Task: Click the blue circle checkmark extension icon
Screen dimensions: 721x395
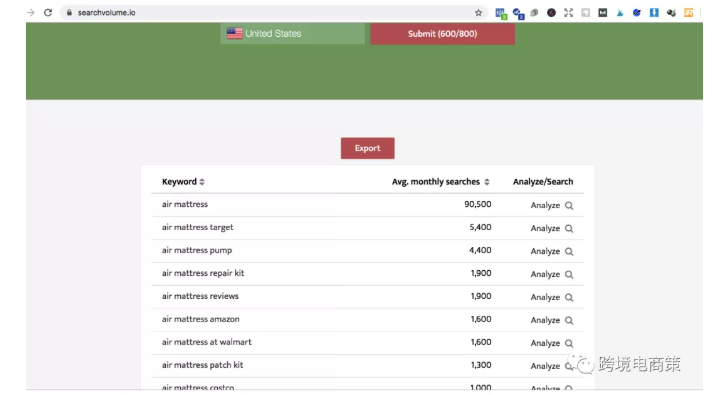Action: 637,12
